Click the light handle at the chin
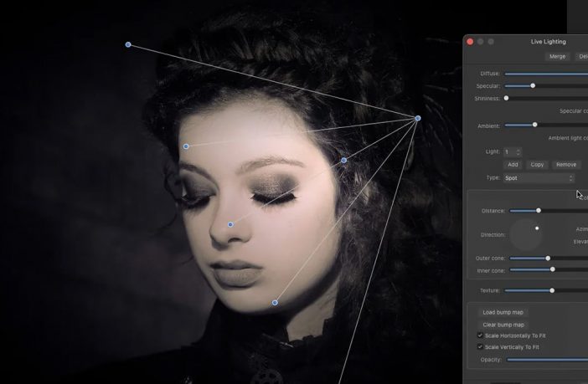Screen dimensions: 588x384 [275, 303]
